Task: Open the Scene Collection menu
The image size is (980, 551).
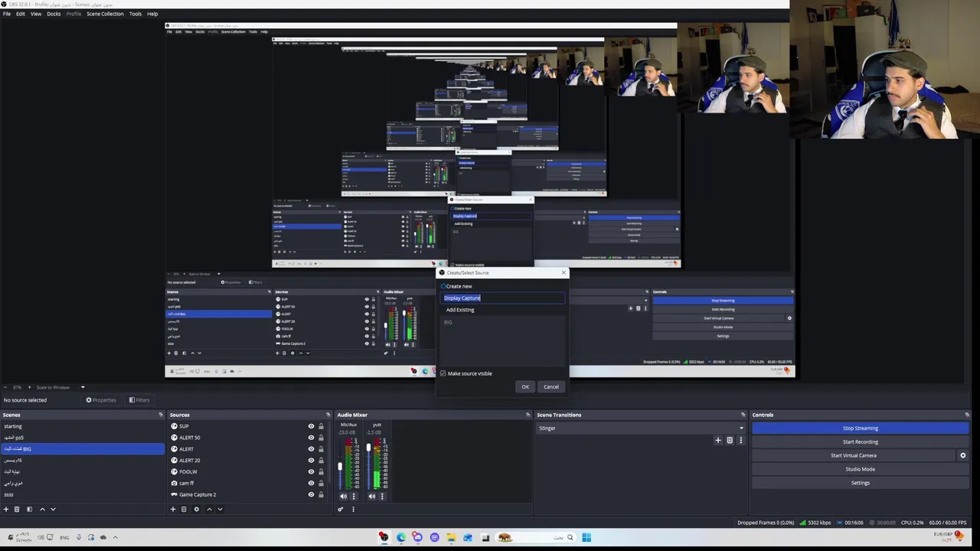Action: pyautogui.click(x=105, y=14)
